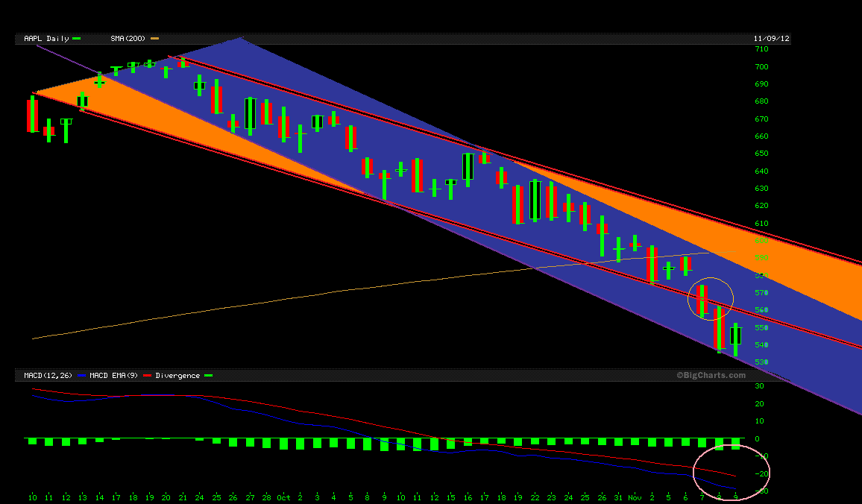Viewport: 862px width, 504px height.
Task: Click the 550 price axis label
Action: tap(761, 327)
